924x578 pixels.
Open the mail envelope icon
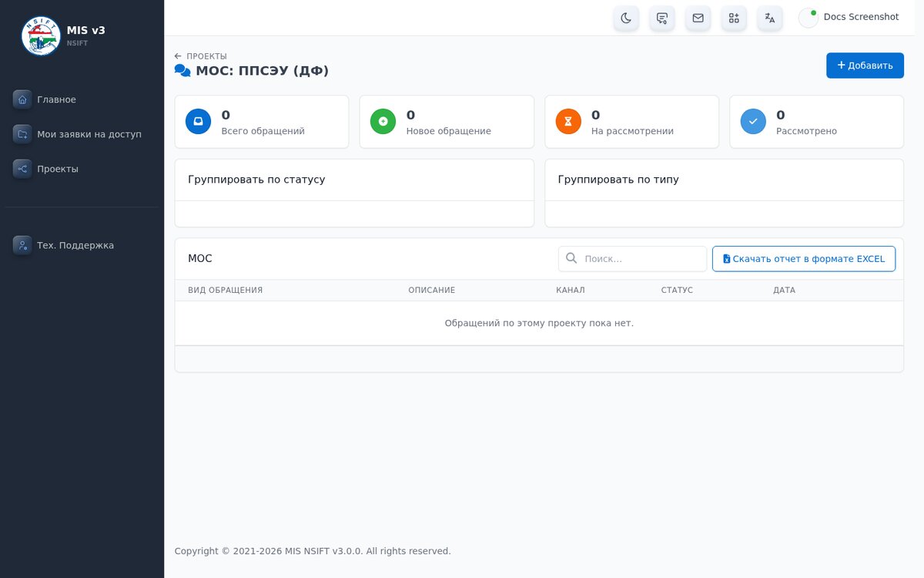pos(698,18)
